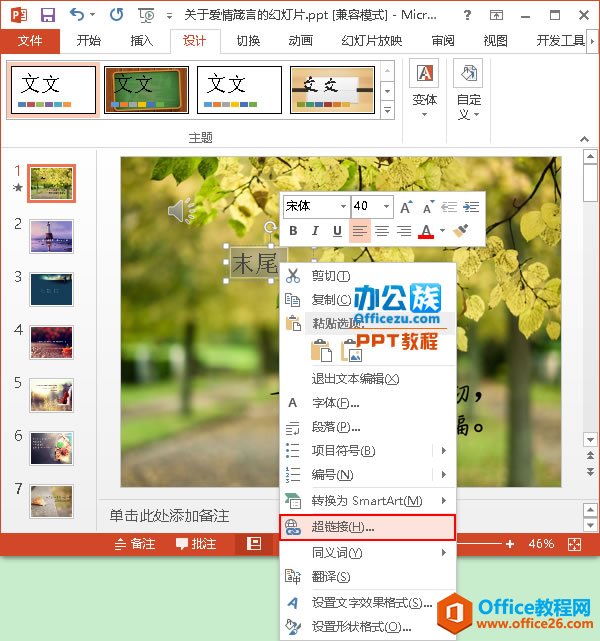
Task: Click the audio speaker icon on slide
Action: 181,211
